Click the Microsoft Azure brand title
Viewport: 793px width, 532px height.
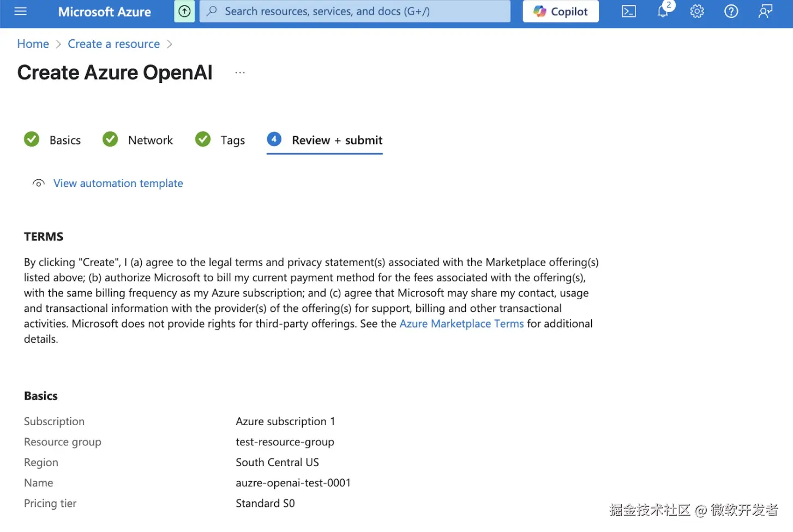pos(105,12)
